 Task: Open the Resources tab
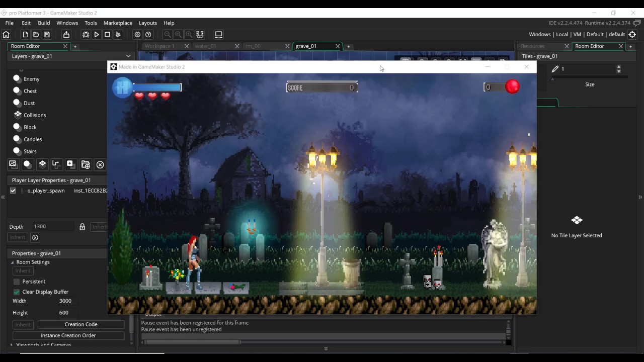[x=533, y=46]
